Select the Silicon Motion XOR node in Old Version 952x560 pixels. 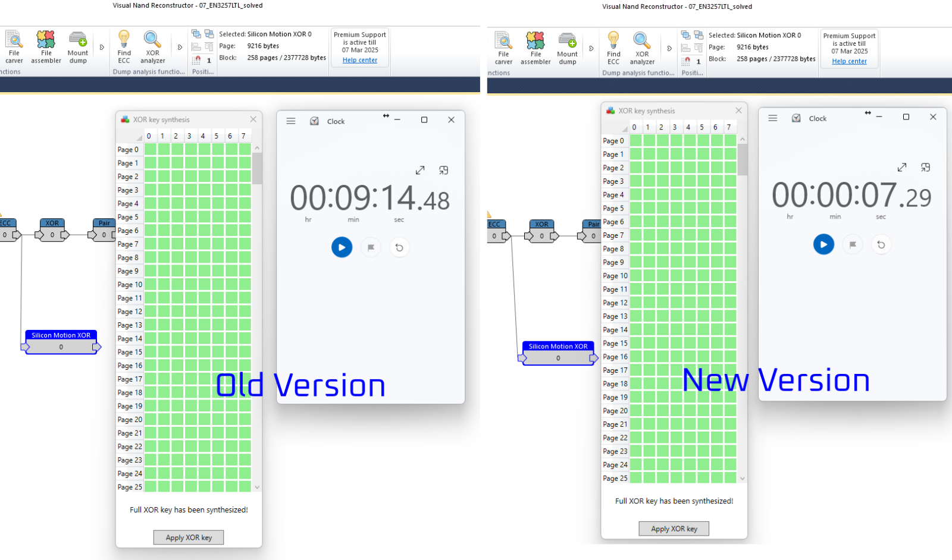pyautogui.click(x=61, y=341)
